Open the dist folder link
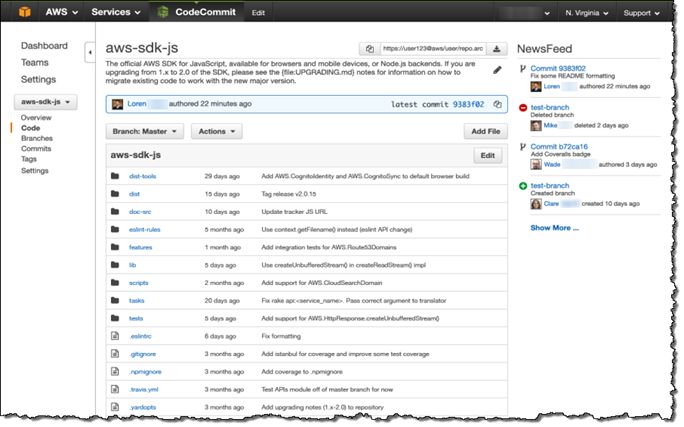 click(134, 194)
